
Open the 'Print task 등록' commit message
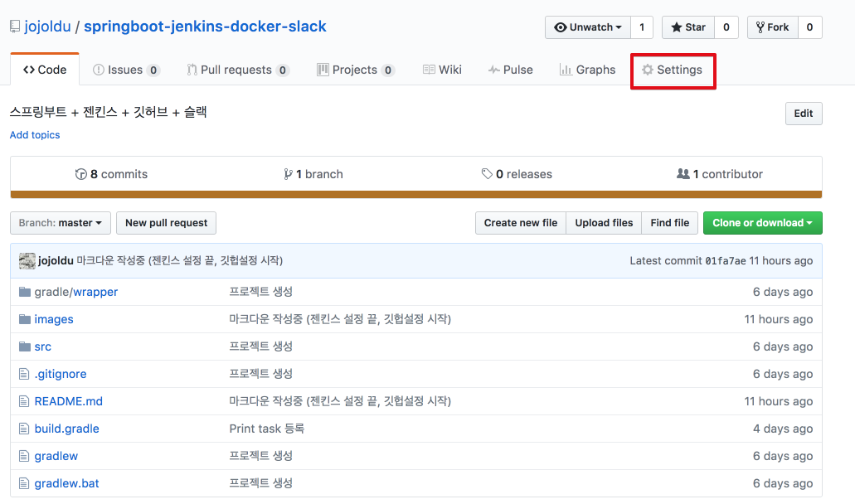267,429
